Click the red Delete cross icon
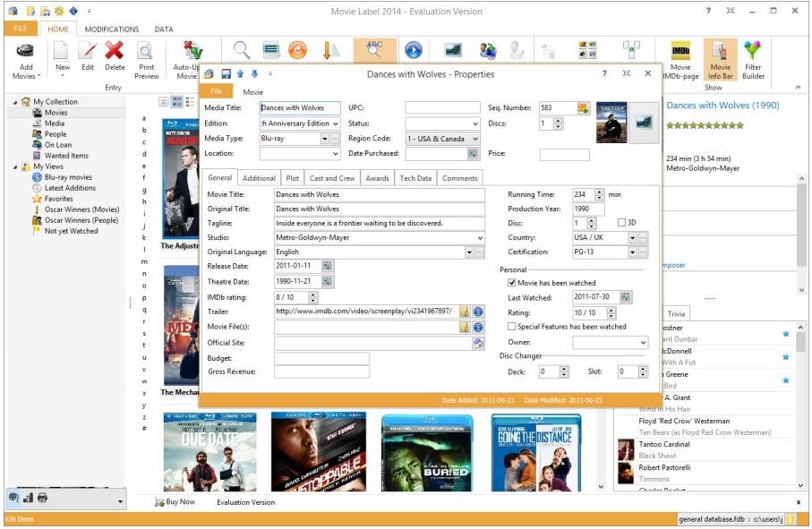812x529 pixels. pos(114,51)
